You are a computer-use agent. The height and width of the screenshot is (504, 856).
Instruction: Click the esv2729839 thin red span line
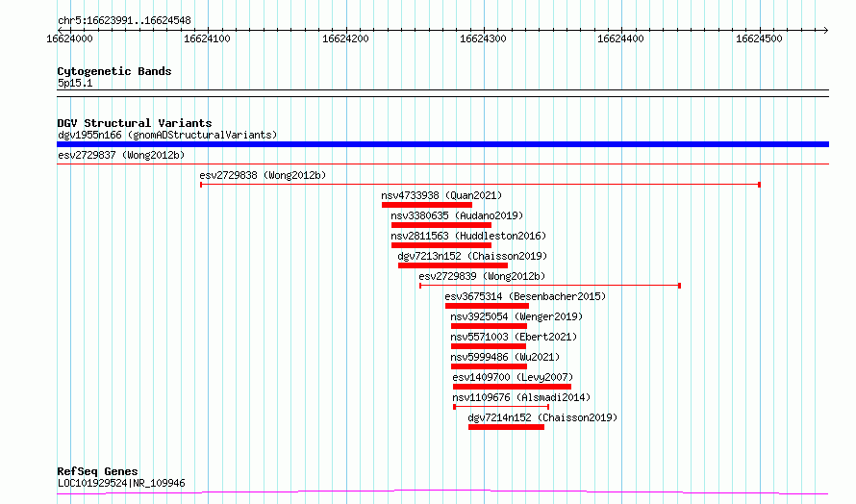pyautogui.click(x=550, y=286)
